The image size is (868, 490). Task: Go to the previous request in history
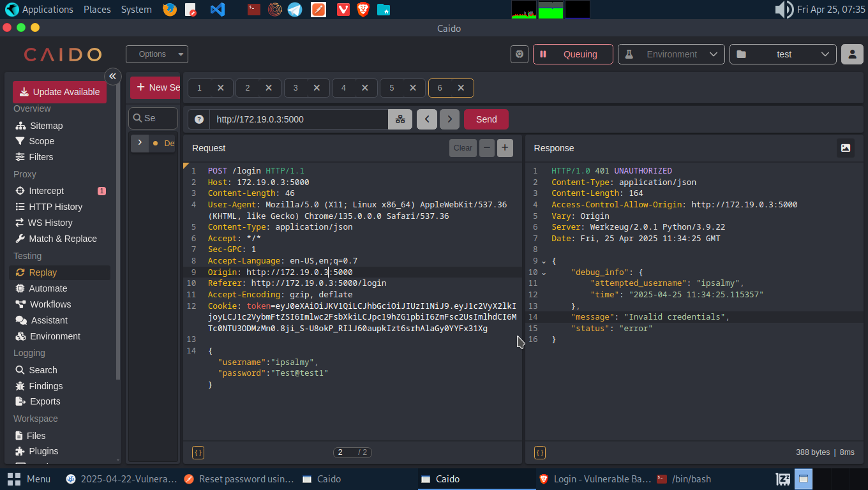[427, 119]
